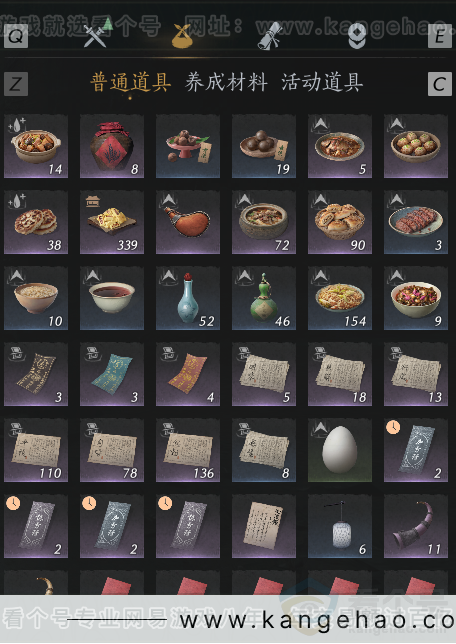Select the purple horn item with count 11
The image size is (456, 644).
[416, 526]
